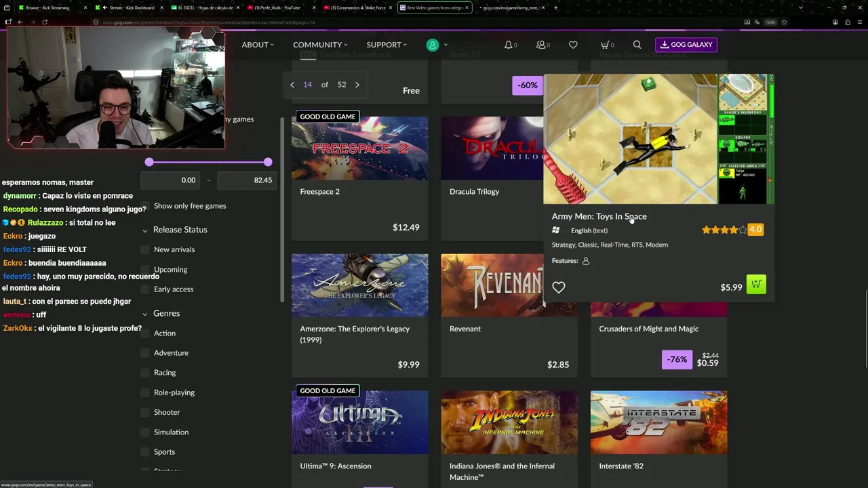Open the site security shield icon
Screen dimensions: 868x488
click(x=96, y=22)
